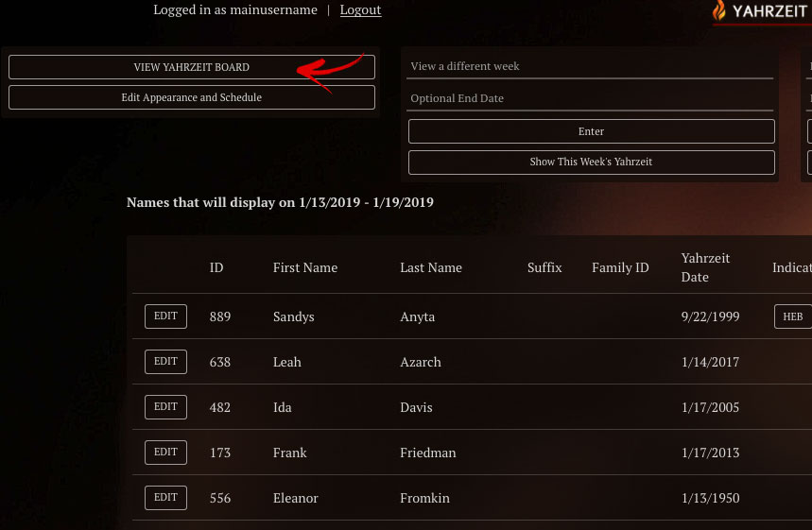812x530 pixels.
Task: Click the Optional End Date field
Action: click(591, 98)
